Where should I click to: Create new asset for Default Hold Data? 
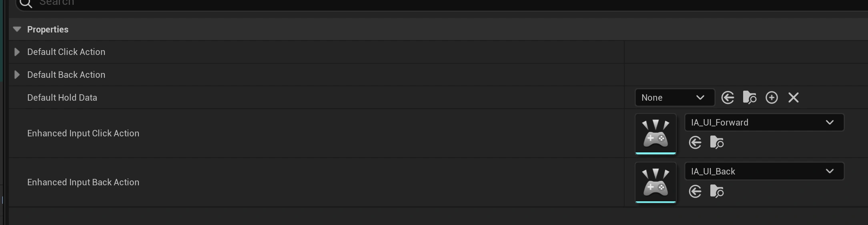(772, 97)
